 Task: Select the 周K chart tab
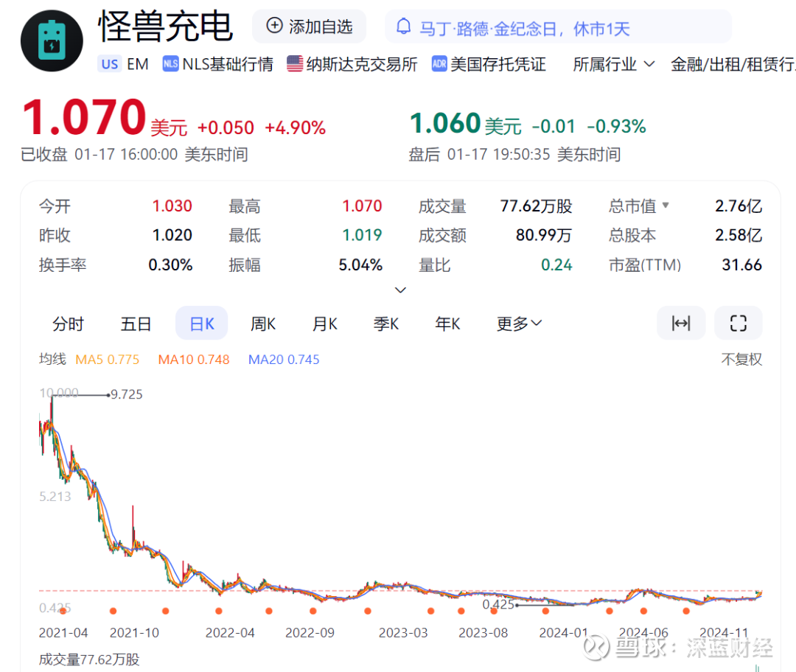pos(263,323)
